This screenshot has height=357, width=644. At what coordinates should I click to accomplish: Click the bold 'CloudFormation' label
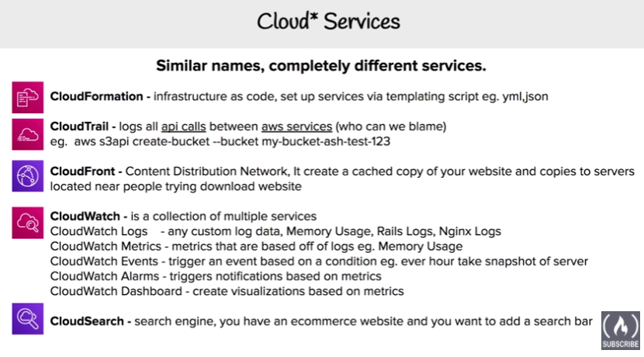pos(96,96)
